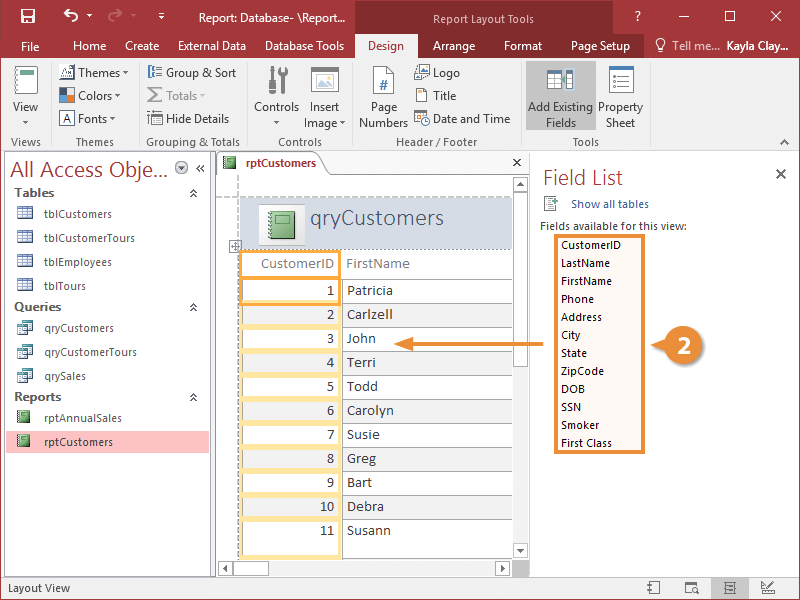The width and height of the screenshot is (800, 600).
Task: Click the Undo arrow icon
Action: pyautogui.click(x=70, y=16)
